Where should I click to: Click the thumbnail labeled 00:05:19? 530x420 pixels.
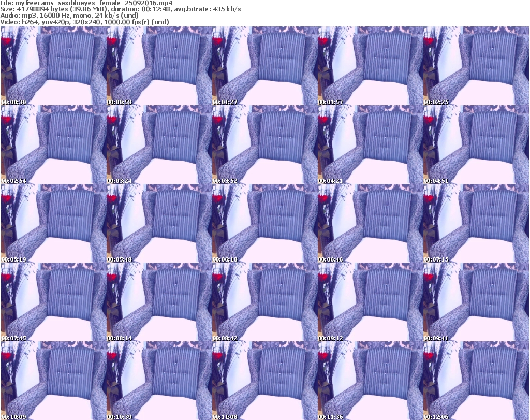pyautogui.click(x=53, y=223)
